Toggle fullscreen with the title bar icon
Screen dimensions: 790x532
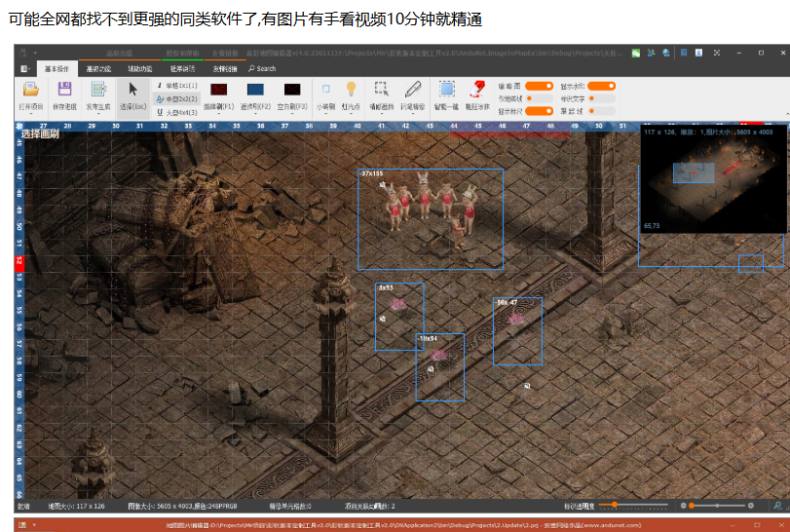[x=716, y=53]
